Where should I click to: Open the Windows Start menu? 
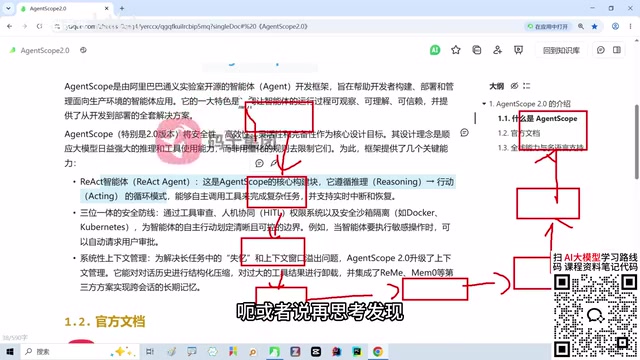pos(10,351)
